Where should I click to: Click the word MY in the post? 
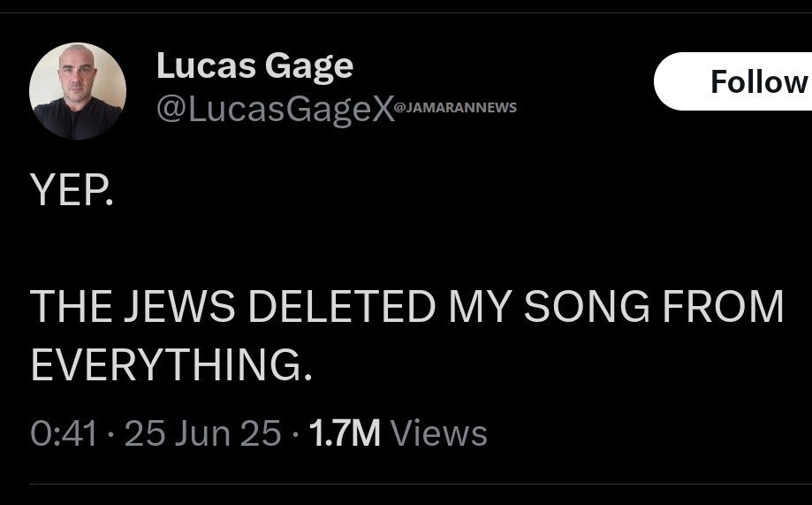point(479,306)
